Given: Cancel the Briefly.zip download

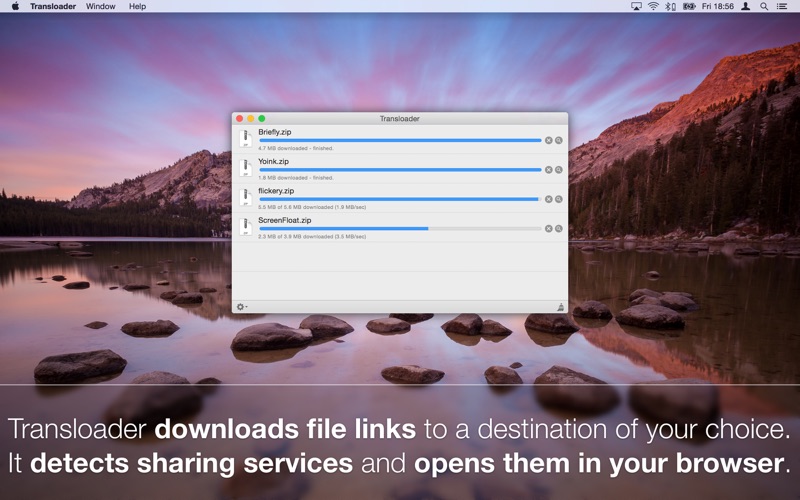Looking at the screenshot, I should (549, 141).
